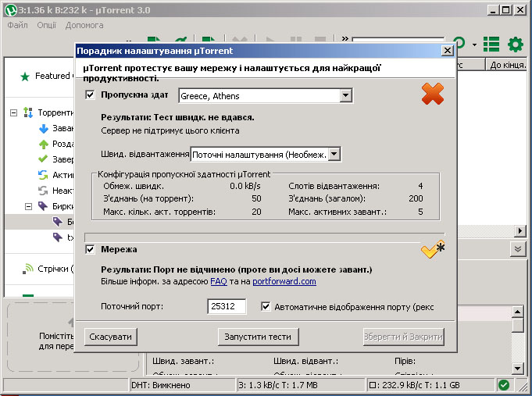Open the portforward.com link
Image resolution: width=532 pixels, height=396 pixels.
(x=284, y=281)
